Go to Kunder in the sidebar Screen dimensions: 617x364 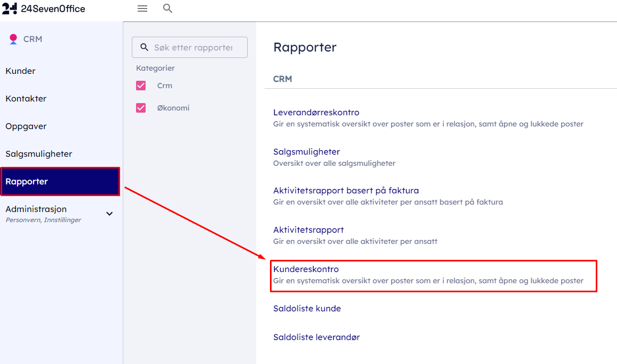[x=21, y=71]
